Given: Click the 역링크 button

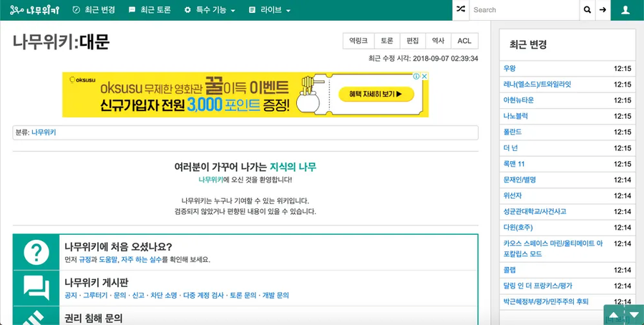Looking at the screenshot, I should tap(358, 41).
